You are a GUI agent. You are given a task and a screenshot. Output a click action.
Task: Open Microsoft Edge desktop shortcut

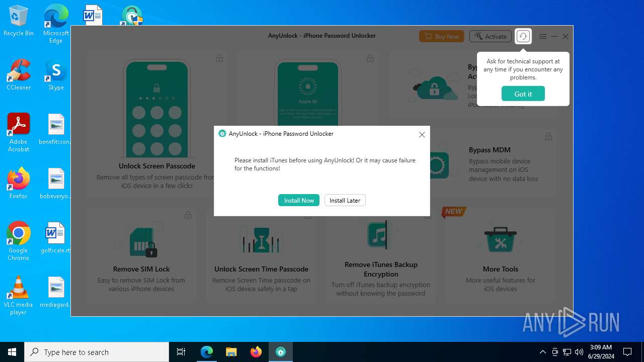pos(56,24)
